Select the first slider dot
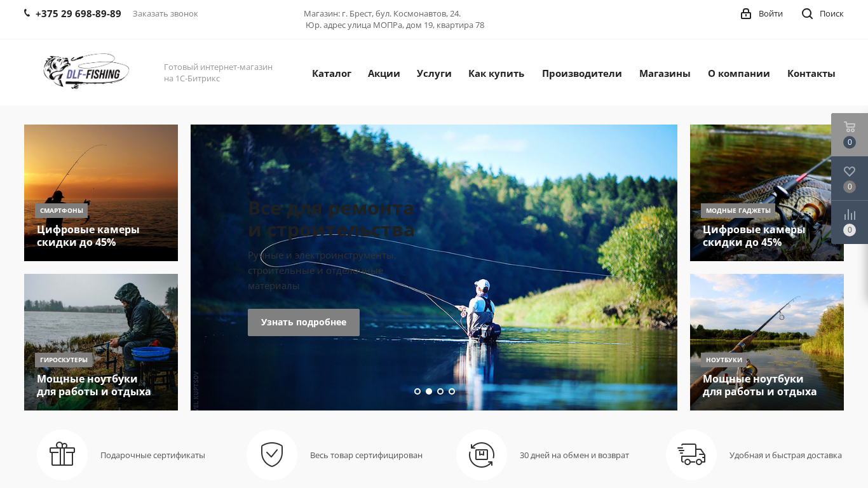 [417, 391]
